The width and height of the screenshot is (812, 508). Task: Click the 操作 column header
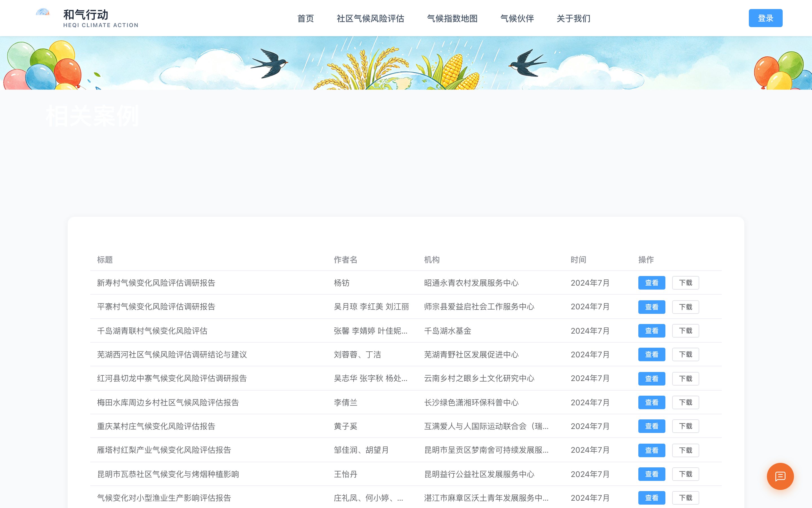pos(646,260)
